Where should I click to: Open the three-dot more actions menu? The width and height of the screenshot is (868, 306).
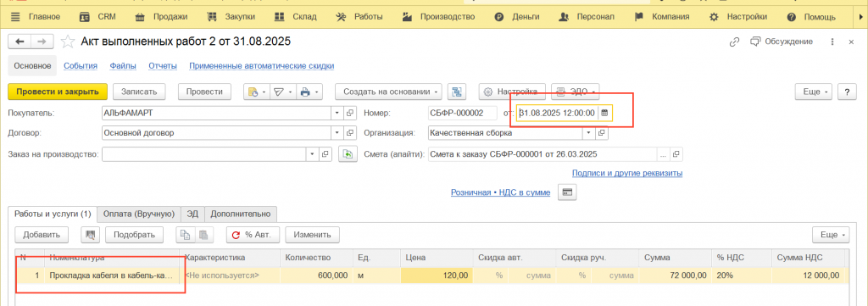(832, 42)
